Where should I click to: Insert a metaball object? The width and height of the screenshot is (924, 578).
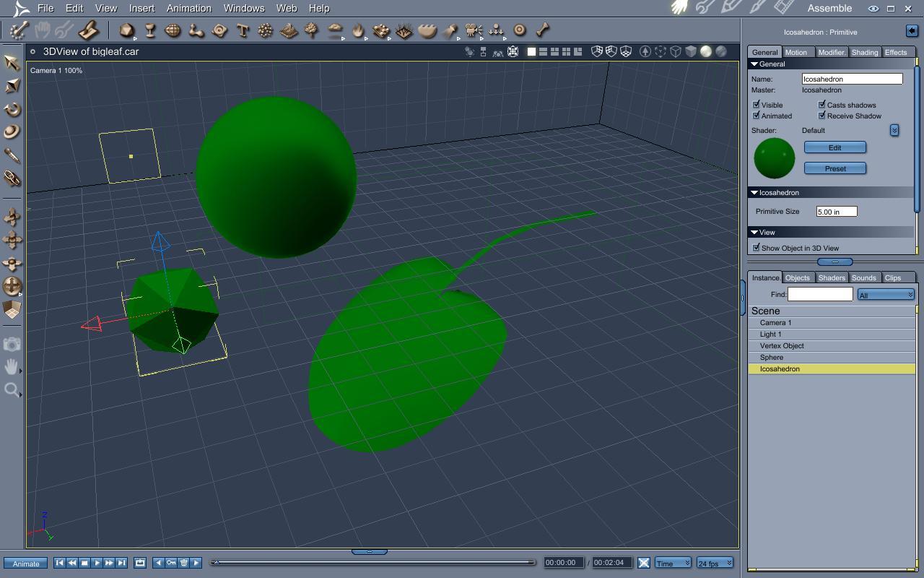[196, 30]
